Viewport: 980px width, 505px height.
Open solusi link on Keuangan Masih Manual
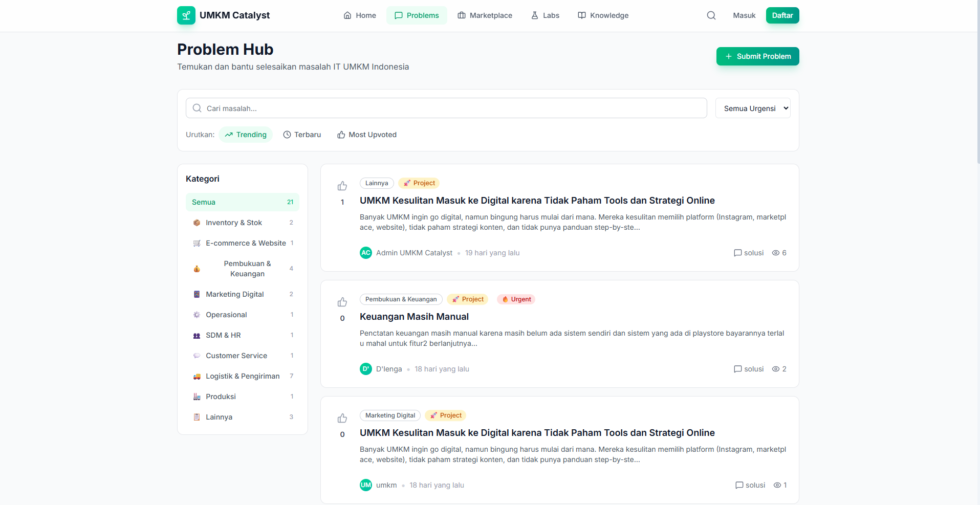(749, 368)
